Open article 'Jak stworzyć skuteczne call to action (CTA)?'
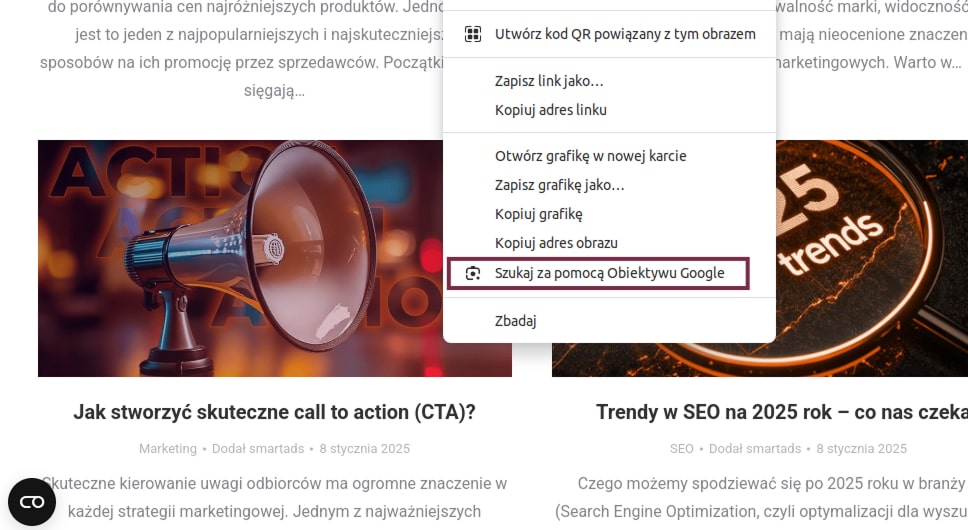 [274, 412]
